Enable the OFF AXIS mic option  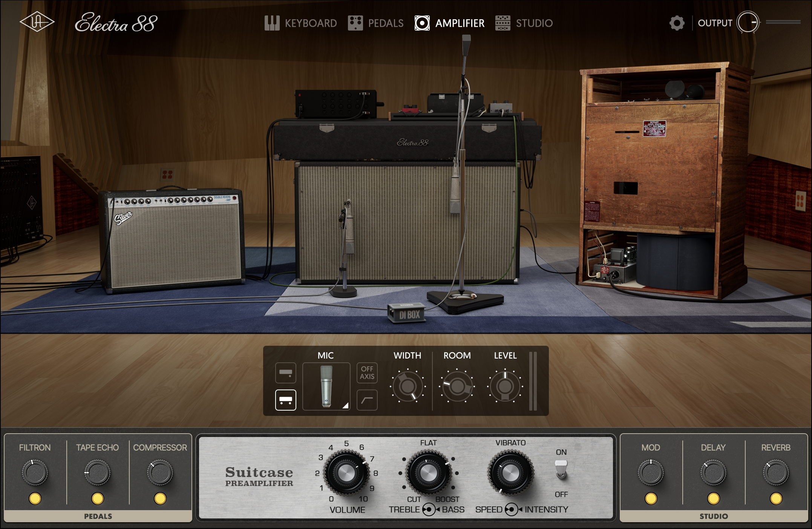click(366, 373)
